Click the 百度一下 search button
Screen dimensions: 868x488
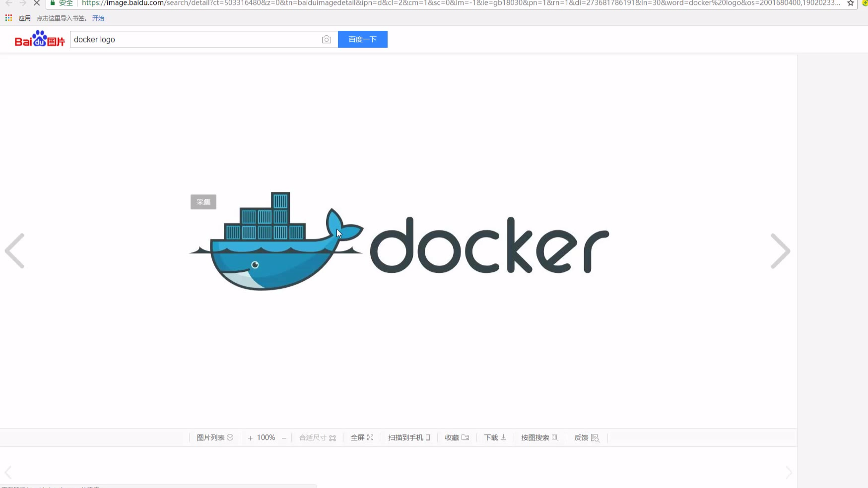coord(362,40)
